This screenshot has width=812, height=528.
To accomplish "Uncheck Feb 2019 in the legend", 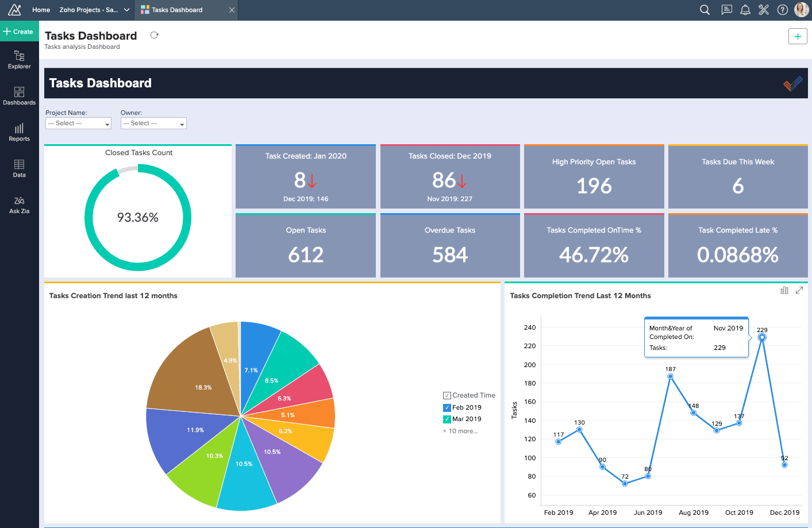I will pos(447,407).
